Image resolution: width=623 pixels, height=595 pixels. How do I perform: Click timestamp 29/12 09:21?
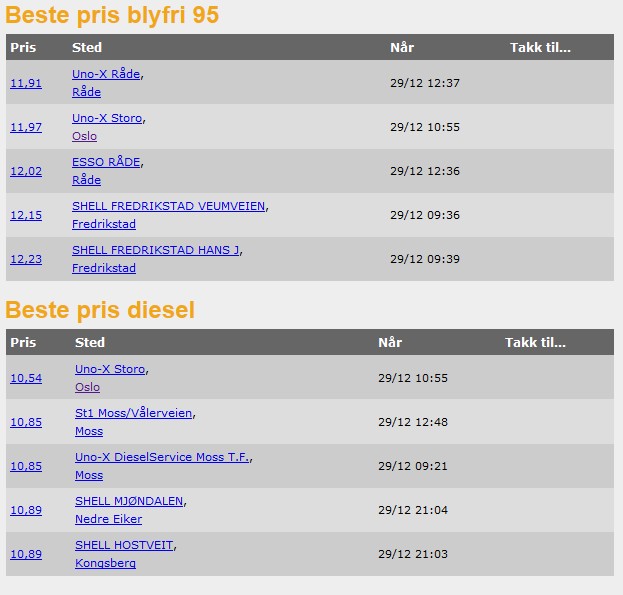point(413,466)
